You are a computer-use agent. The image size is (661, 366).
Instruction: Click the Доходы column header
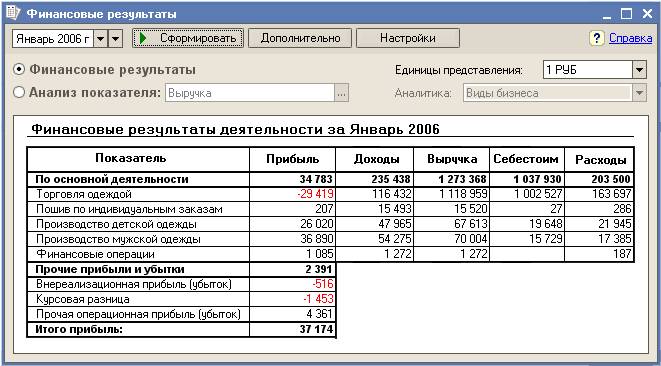[374, 159]
